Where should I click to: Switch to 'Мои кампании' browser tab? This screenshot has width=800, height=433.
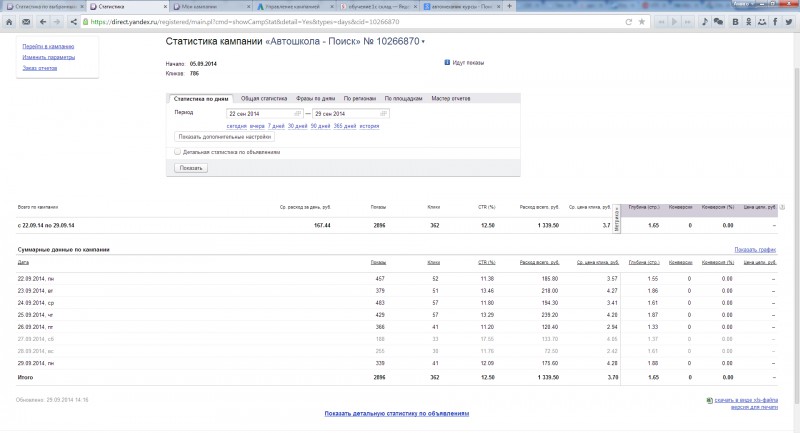click(210, 7)
